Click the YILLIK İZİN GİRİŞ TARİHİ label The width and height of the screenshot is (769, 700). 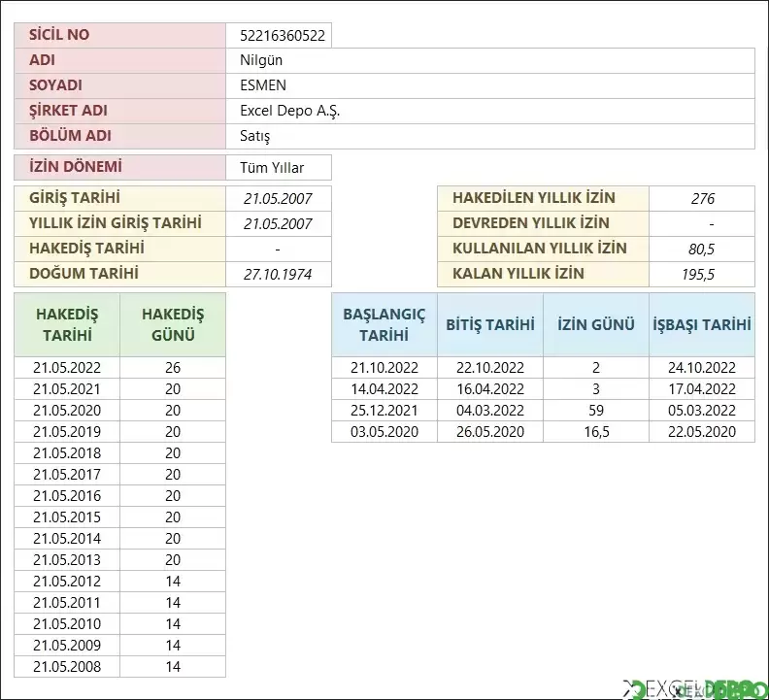coord(119,223)
